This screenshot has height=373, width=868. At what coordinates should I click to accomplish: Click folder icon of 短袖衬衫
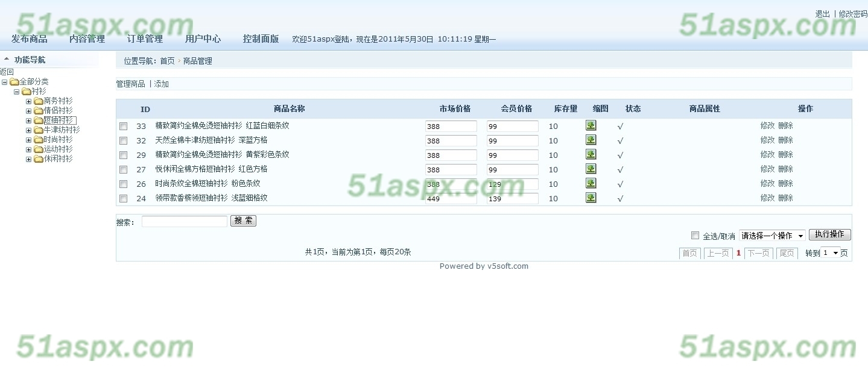click(x=39, y=121)
